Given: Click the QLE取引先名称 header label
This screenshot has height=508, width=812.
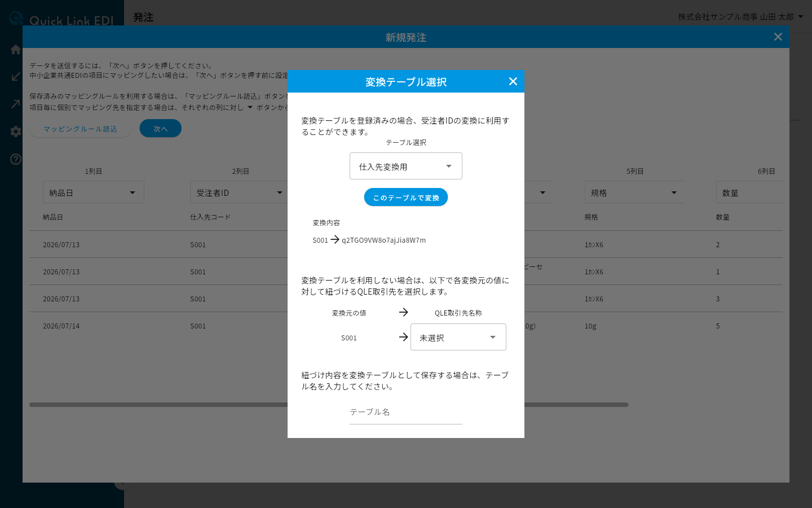Looking at the screenshot, I should 458,313.
